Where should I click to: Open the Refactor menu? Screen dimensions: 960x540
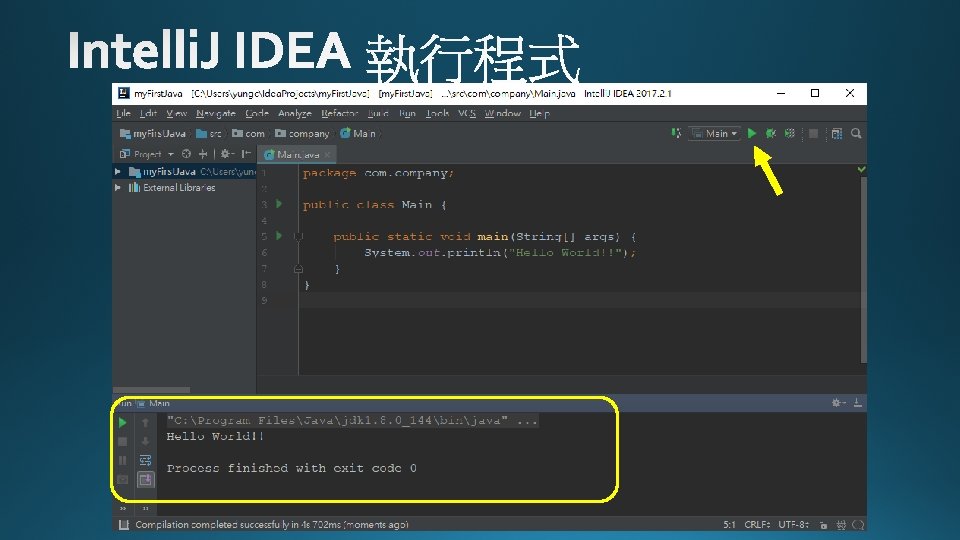pos(339,113)
